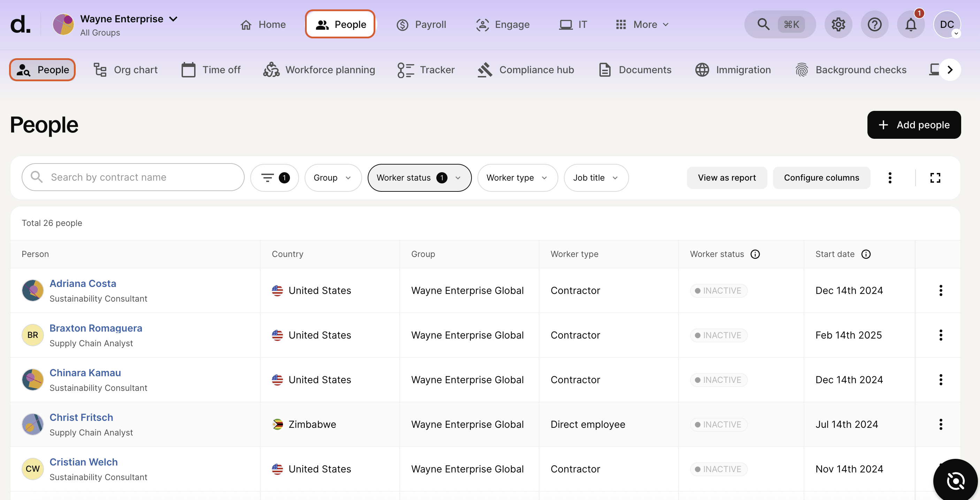Open the Worker status filter dropdown
This screenshot has height=500, width=980.
[419, 178]
